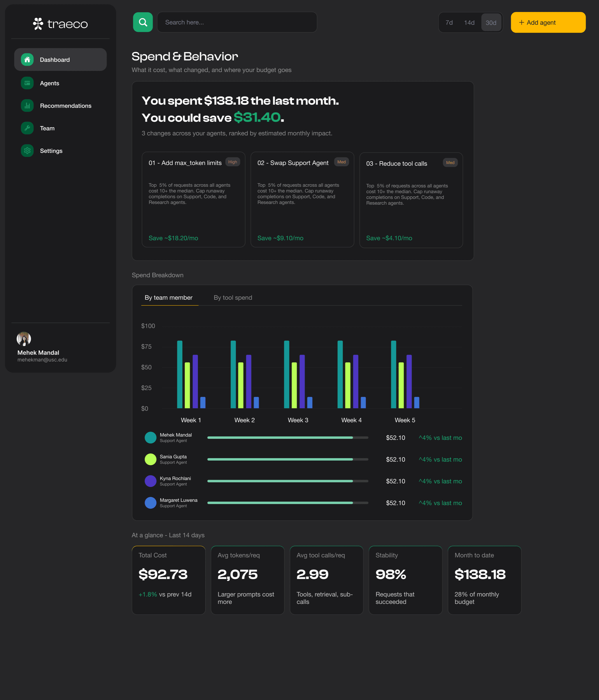Enable the 30d time range
This screenshot has height=700, width=599.
pyautogui.click(x=491, y=22)
